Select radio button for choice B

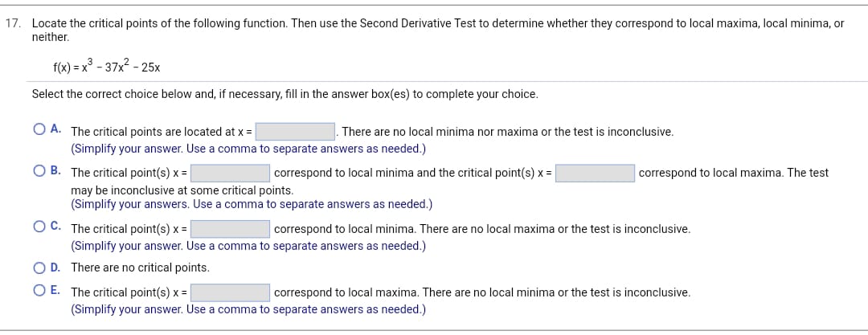coord(39,172)
